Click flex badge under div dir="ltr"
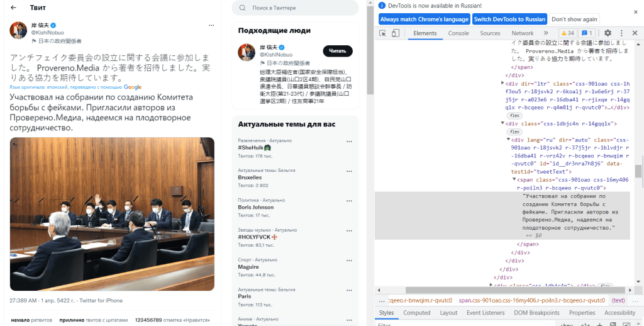This screenshot has width=644, height=326. click(x=514, y=116)
